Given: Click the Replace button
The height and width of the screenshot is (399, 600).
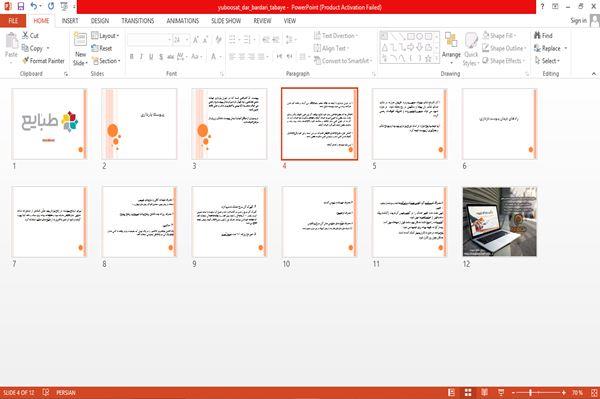Looking at the screenshot, I should click(x=550, y=48).
